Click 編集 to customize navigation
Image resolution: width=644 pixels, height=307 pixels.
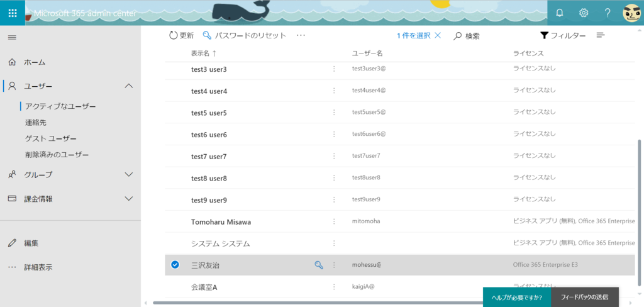pyautogui.click(x=31, y=243)
